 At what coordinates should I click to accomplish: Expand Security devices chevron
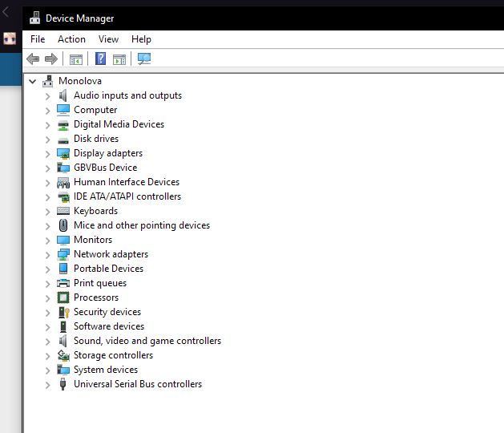pyautogui.click(x=47, y=313)
